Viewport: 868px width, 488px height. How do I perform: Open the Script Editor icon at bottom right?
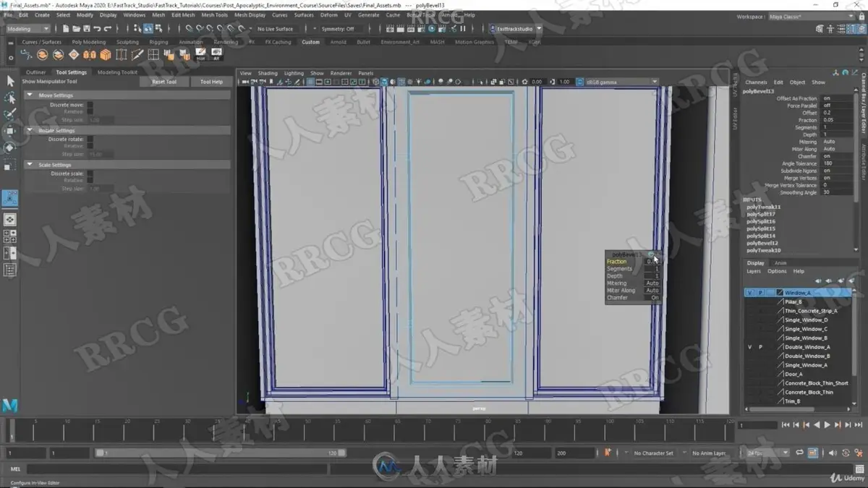(858, 469)
